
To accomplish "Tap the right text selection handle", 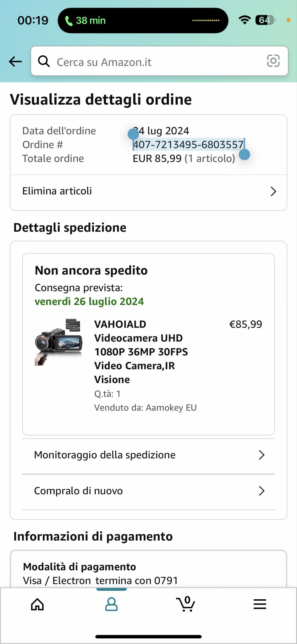I will [x=244, y=154].
